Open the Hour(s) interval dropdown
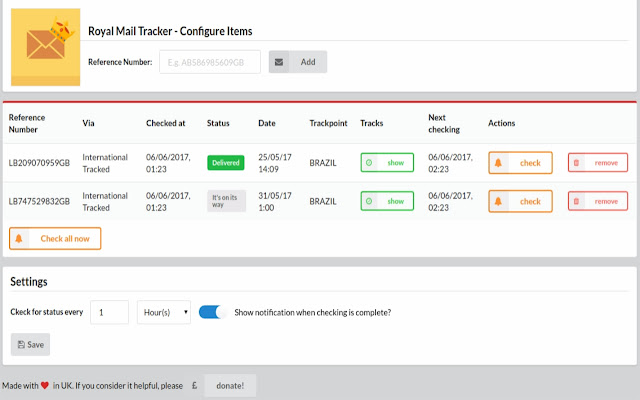Screen dimensions: 640x400 click(164, 312)
